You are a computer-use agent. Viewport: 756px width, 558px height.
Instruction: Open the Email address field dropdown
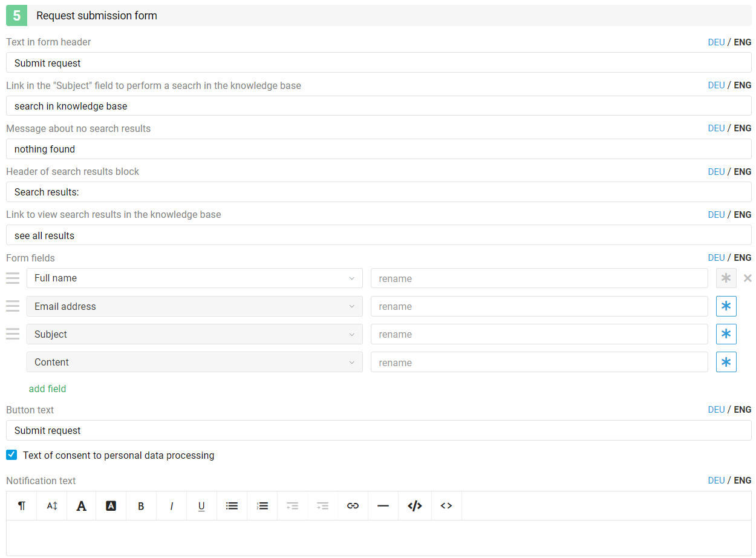(x=194, y=306)
